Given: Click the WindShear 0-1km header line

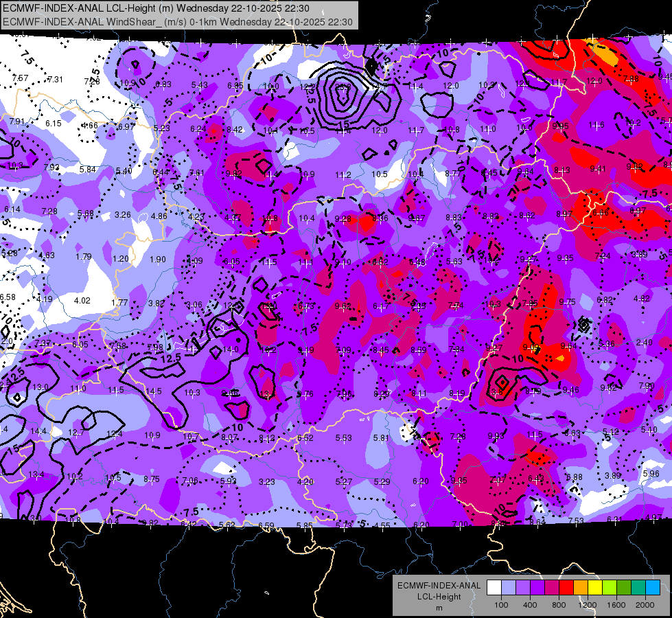Looking at the screenshot, I should click(177, 22).
